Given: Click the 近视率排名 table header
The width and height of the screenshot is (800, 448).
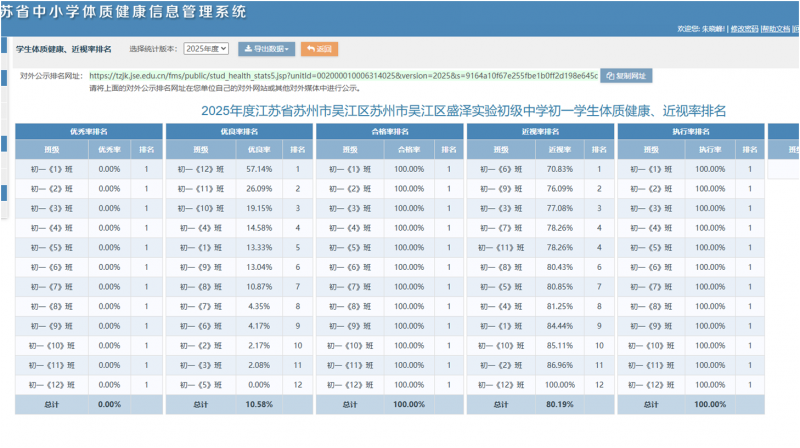Looking at the screenshot, I should (540, 131).
